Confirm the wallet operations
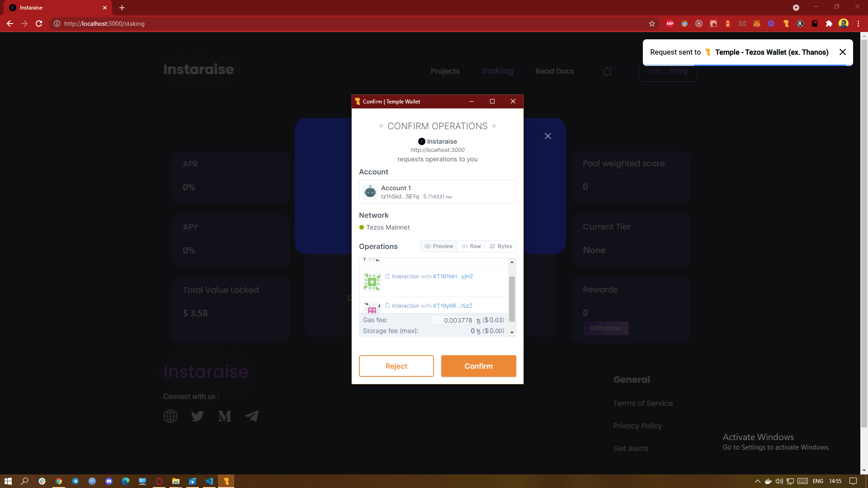 [478, 366]
